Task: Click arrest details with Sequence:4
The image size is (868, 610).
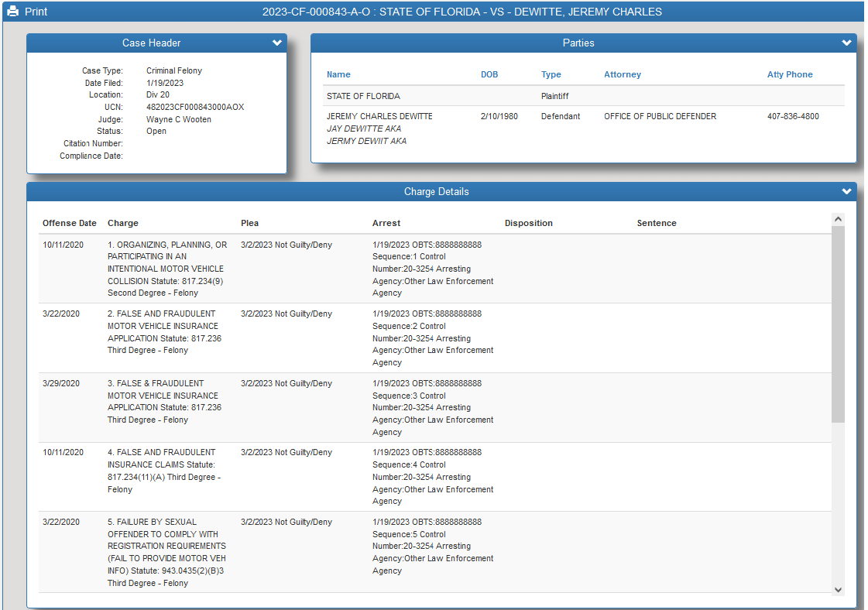Action: point(433,477)
